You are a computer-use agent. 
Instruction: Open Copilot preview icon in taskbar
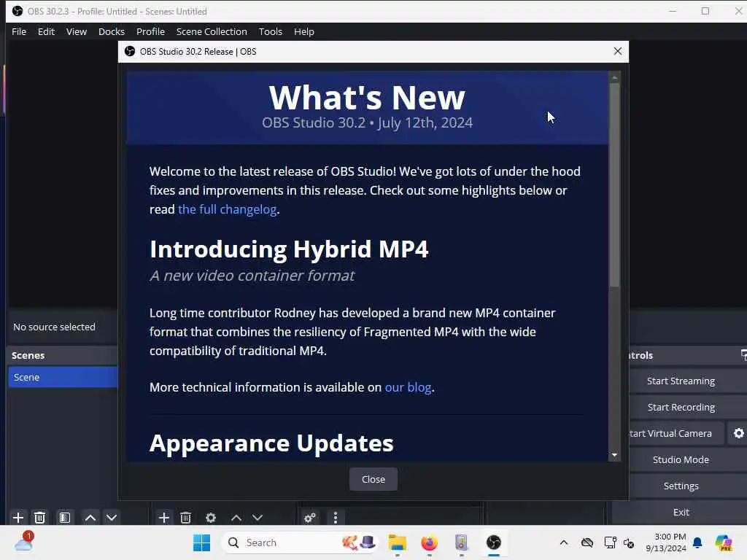[x=724, y=542]
